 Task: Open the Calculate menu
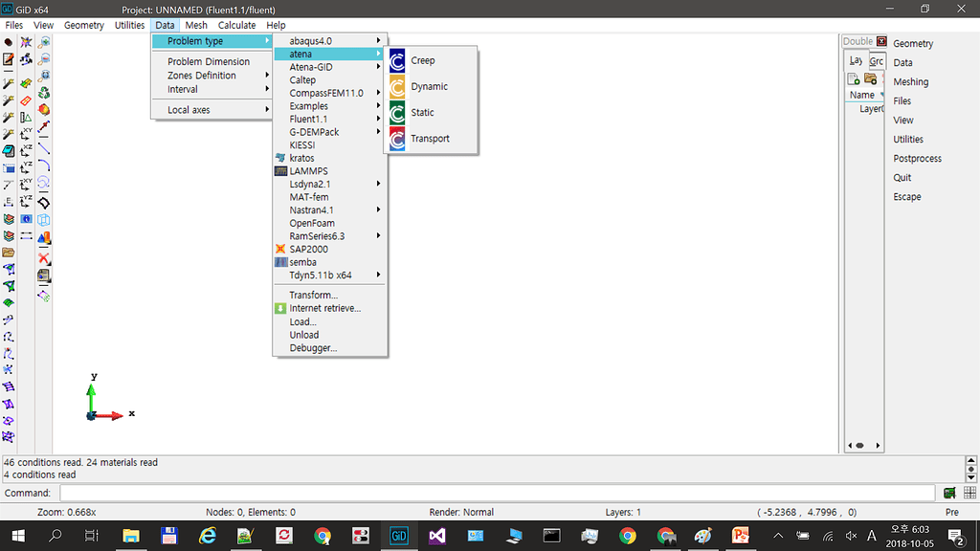tap(236, 25)
